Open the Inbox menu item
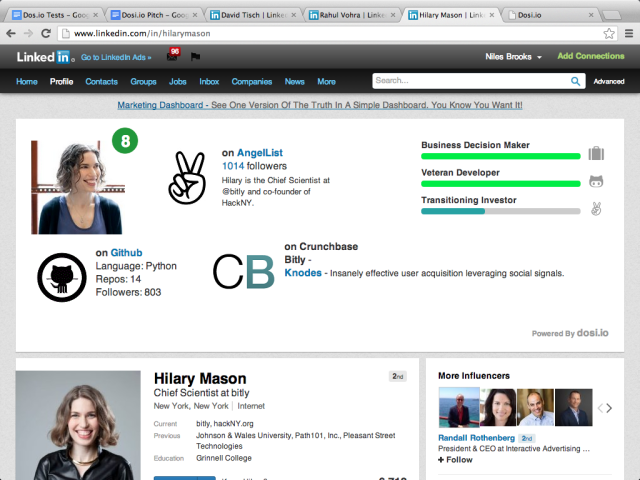 209,82
